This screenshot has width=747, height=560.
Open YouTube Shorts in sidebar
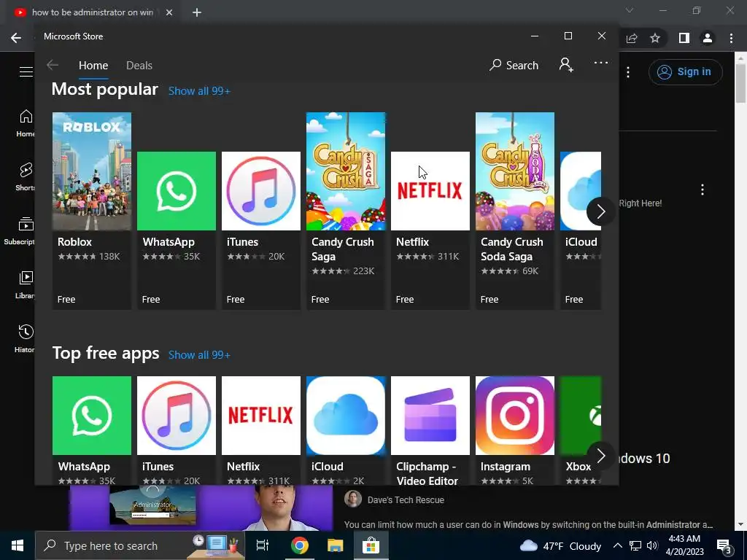[26, 176]
